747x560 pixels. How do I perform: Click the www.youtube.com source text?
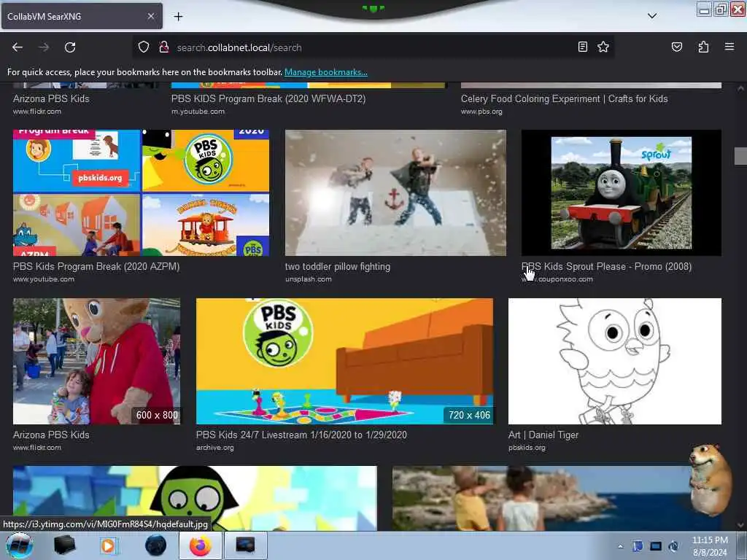pyautogui.click(x=44, y=279)
